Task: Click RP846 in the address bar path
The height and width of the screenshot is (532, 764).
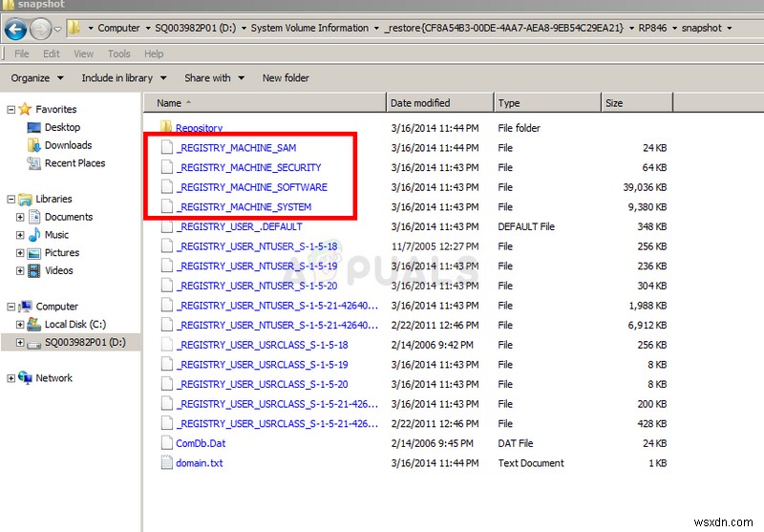Action: click(x=653, y=29)
